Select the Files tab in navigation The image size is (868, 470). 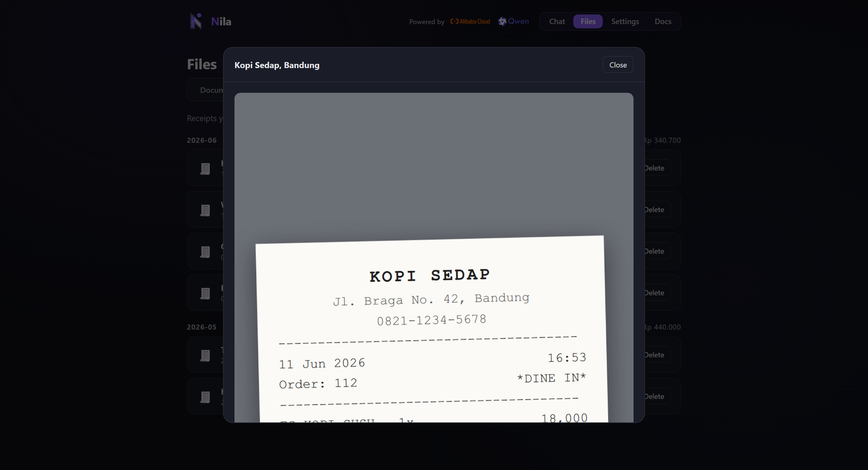pos(588,22)
